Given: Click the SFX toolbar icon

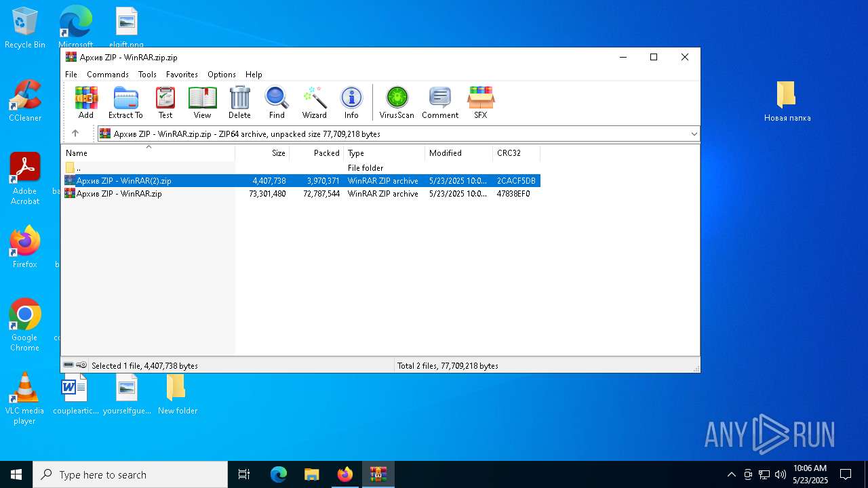Looking at the screenshot, I should tap(481, 103).
